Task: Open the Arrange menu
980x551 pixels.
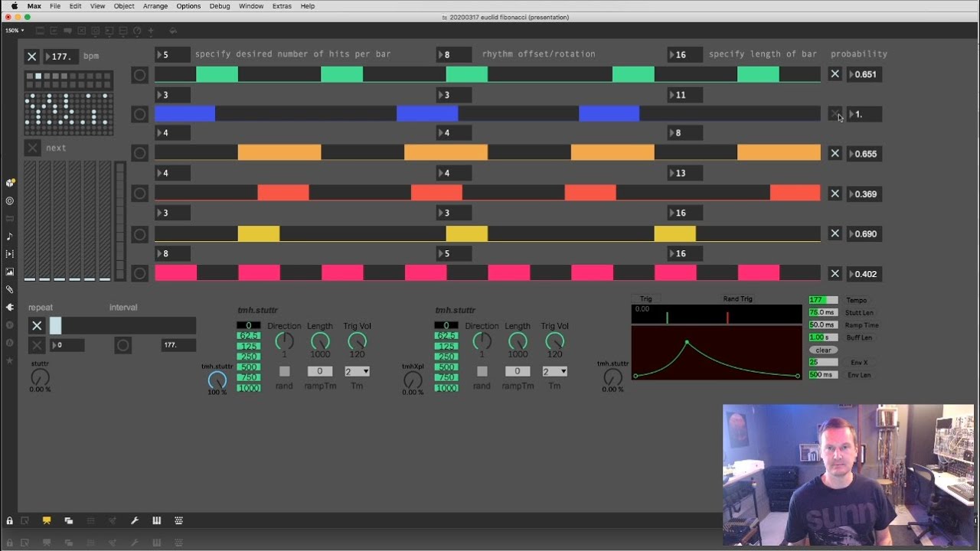Action: [x=155, y=6]
